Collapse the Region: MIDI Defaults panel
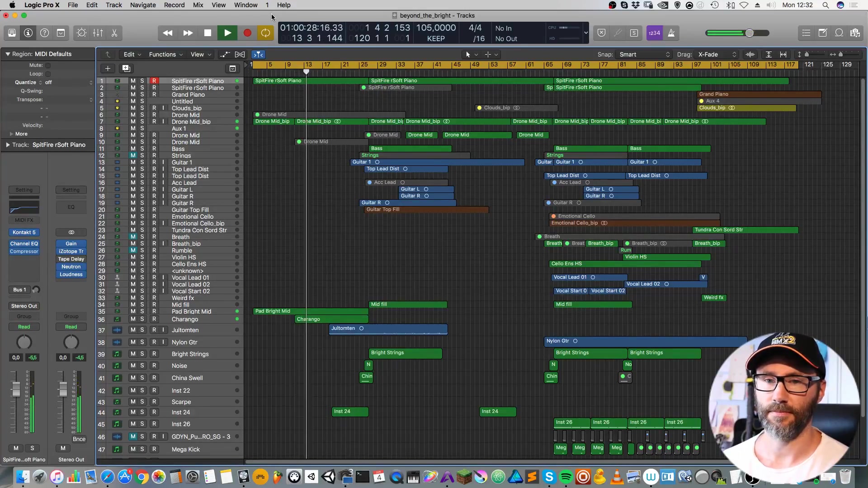Screen dimensions: 868x488 tap(8, 54)
